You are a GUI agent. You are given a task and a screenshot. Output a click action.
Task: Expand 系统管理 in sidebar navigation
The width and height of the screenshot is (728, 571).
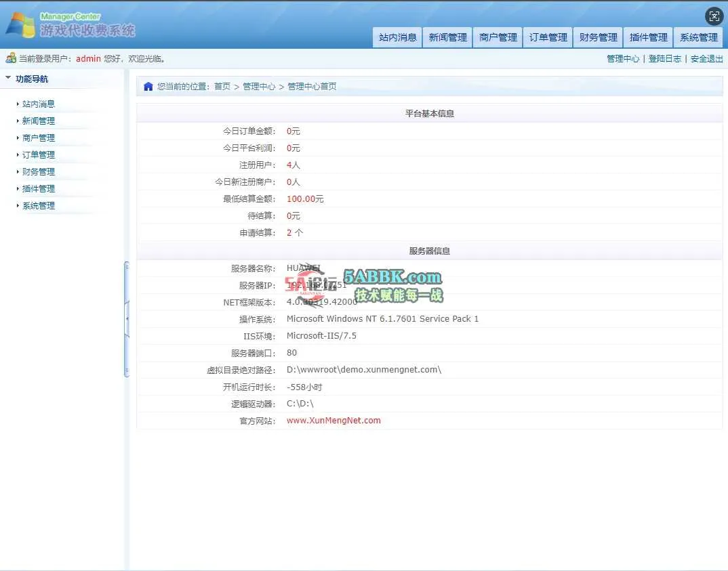[x=39, y=205]
